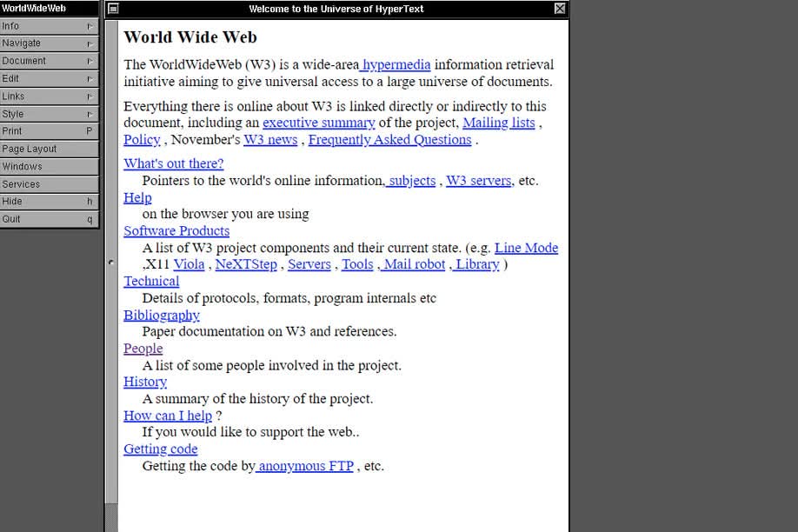Viewport: 798px width, 532px height.
Task: Expand the Style submenu arrow
Action: [90, 114]
